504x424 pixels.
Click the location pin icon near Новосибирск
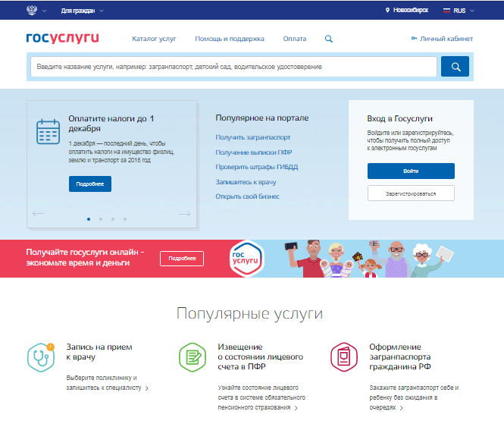click(387, 11)
